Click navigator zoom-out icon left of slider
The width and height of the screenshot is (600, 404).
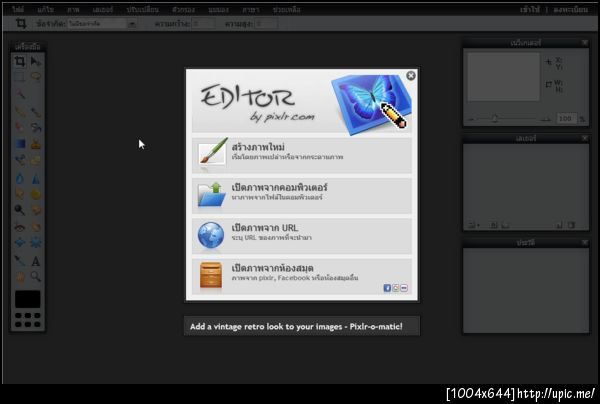click(x=471, y=119)
